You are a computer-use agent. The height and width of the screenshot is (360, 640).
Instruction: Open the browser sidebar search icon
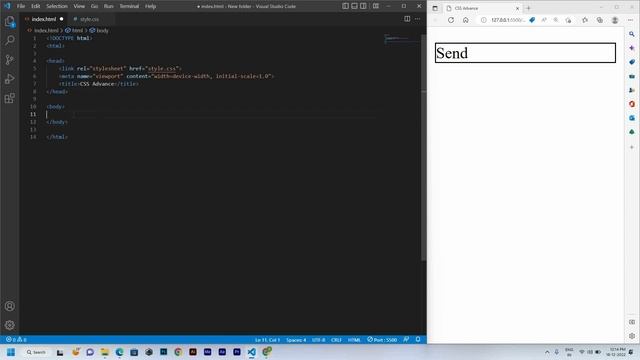pos(632,34)
